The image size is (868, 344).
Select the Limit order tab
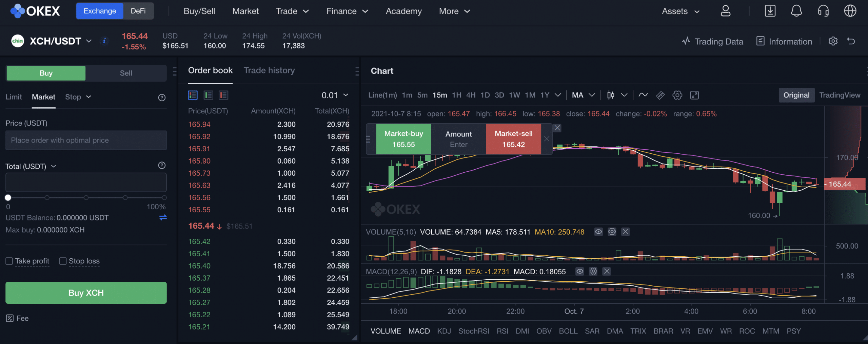click(14, 97)
